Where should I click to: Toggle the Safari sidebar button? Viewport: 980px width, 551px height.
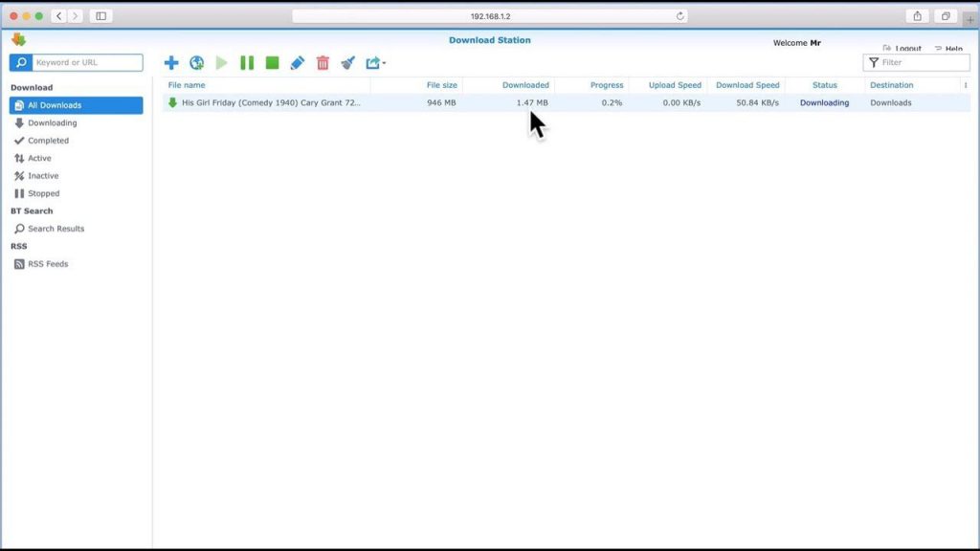click(100, 15)
